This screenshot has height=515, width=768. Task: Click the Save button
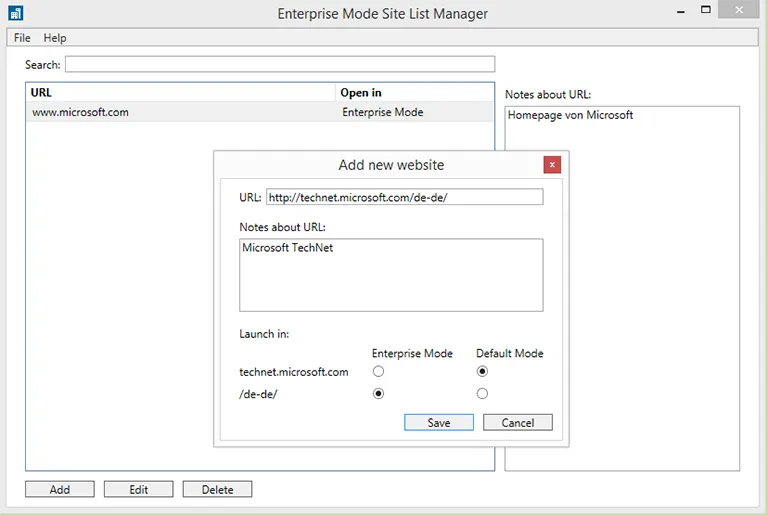click(x=439, y=422)
